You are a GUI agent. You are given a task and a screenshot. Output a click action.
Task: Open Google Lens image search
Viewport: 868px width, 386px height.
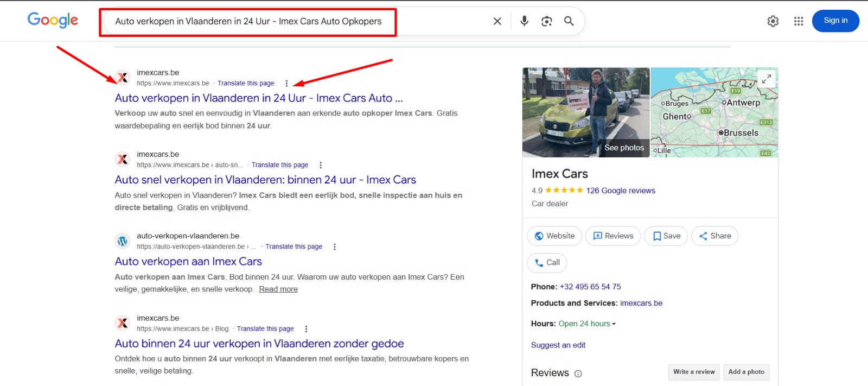pos(546,21)
